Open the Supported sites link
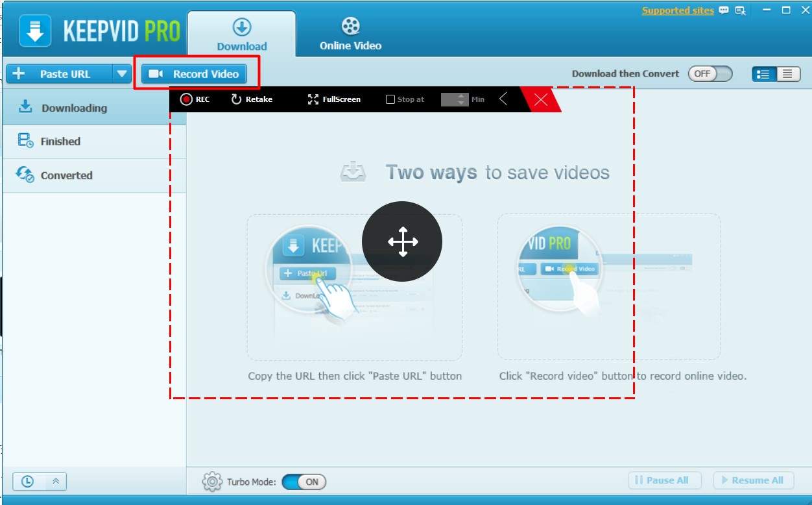 coord(678,10)
